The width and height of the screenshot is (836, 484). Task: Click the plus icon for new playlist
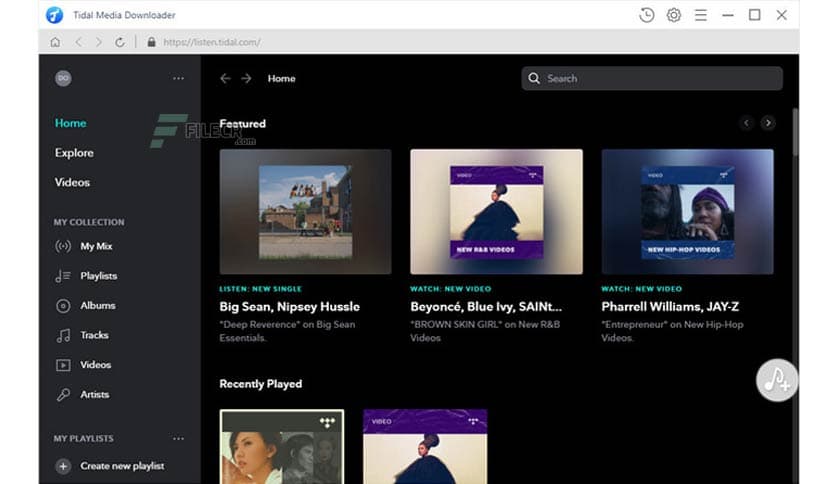[63, 466]
